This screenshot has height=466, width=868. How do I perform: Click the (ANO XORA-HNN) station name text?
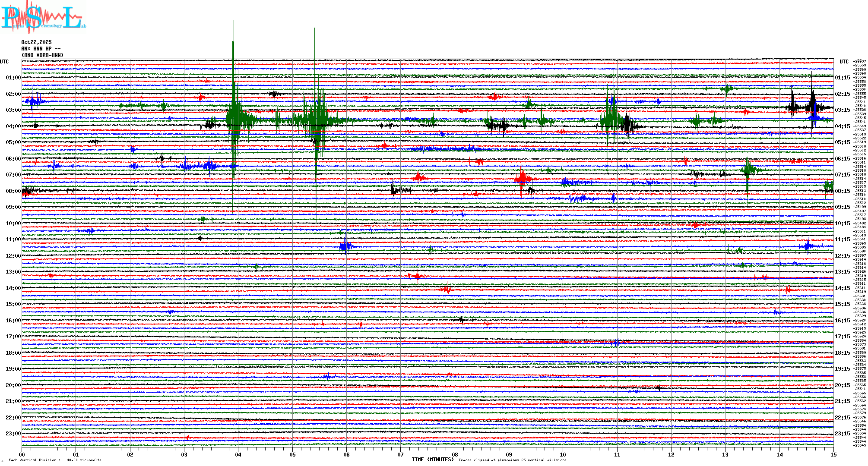[43, 55]
